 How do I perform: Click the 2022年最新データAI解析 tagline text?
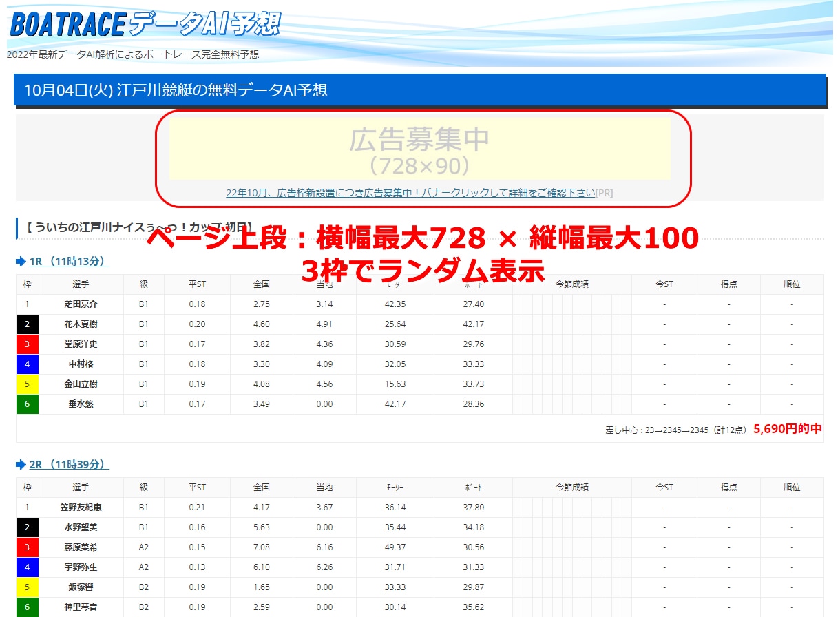133,54
